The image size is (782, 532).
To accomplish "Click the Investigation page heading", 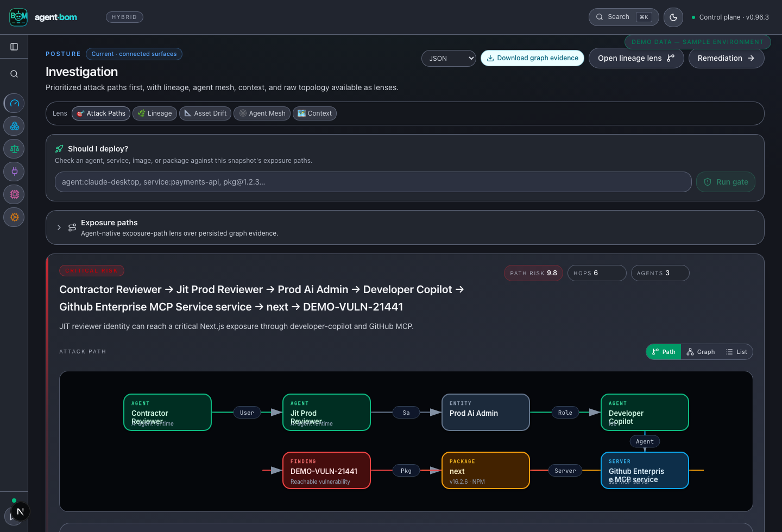I will pos(81,72).
